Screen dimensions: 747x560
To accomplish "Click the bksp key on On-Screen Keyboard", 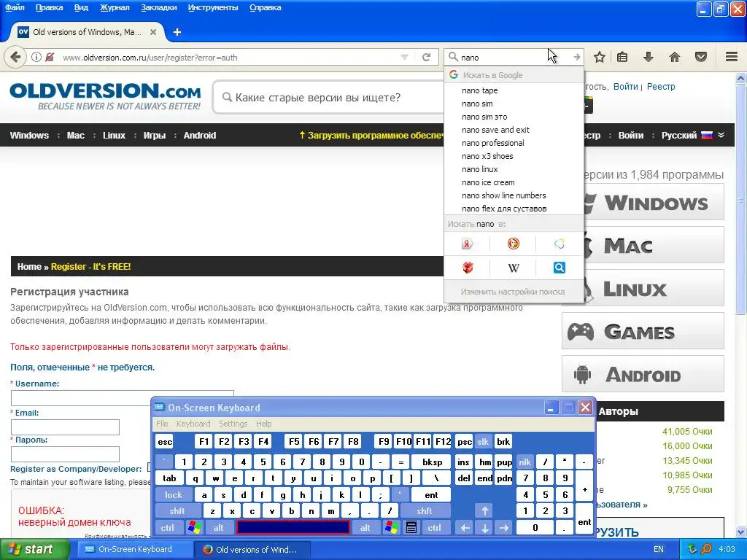I will click(432, 462).
